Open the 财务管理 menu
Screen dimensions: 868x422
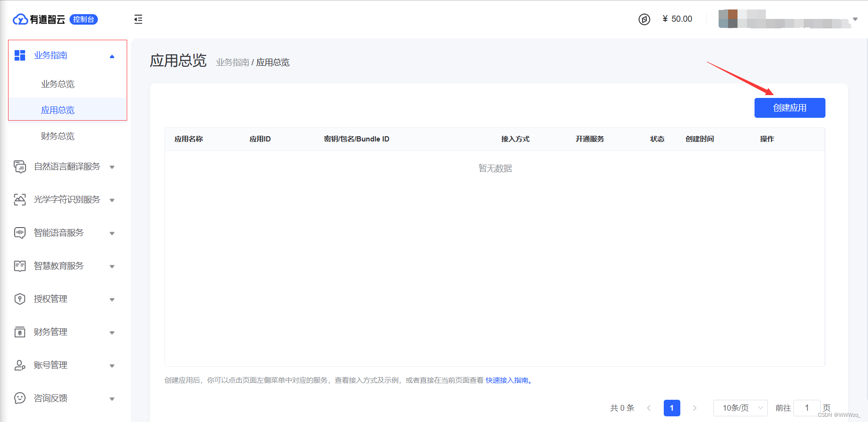coord(51,332)
